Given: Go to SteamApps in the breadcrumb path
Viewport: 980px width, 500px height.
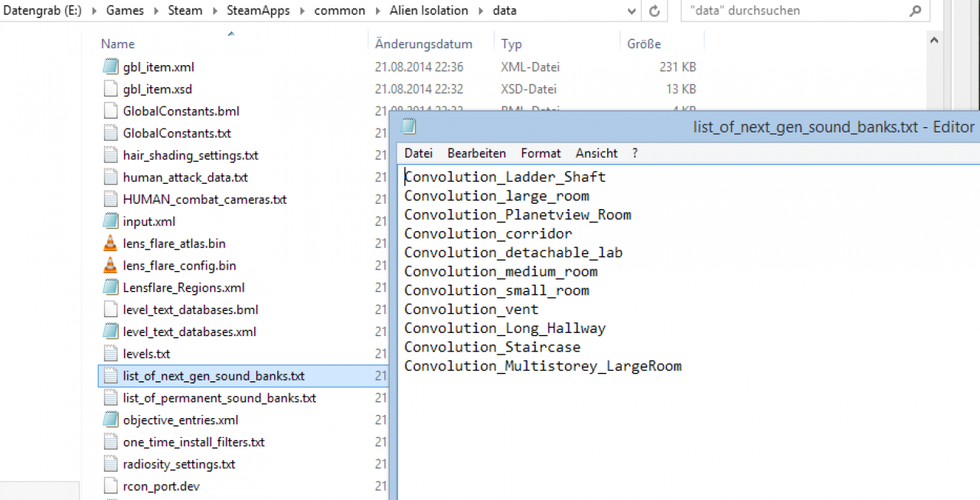Looking at the screenshot, I should [x=256, y=11].
